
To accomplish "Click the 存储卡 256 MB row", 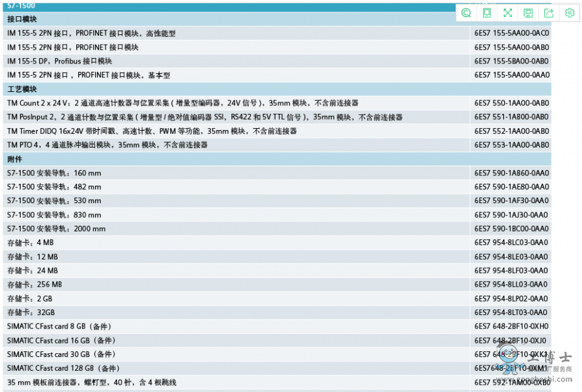I will coord(34,285).
